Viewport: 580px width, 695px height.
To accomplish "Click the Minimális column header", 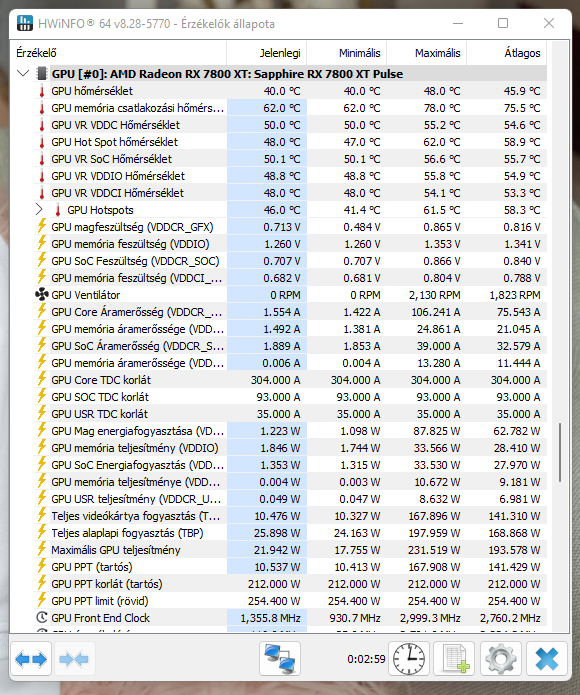I will pos(346,53).
